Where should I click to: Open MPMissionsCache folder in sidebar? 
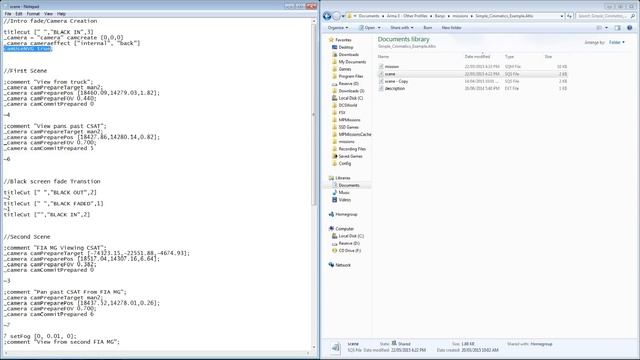(x=355, y=135)
